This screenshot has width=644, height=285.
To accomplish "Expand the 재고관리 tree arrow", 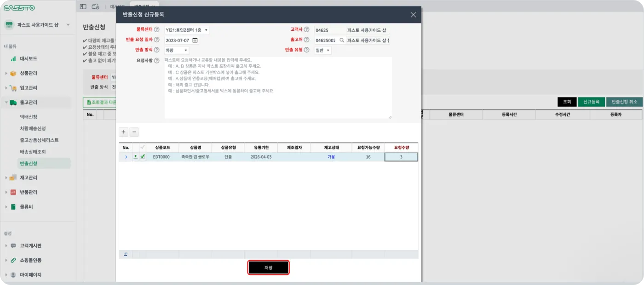I will [6, 177].
